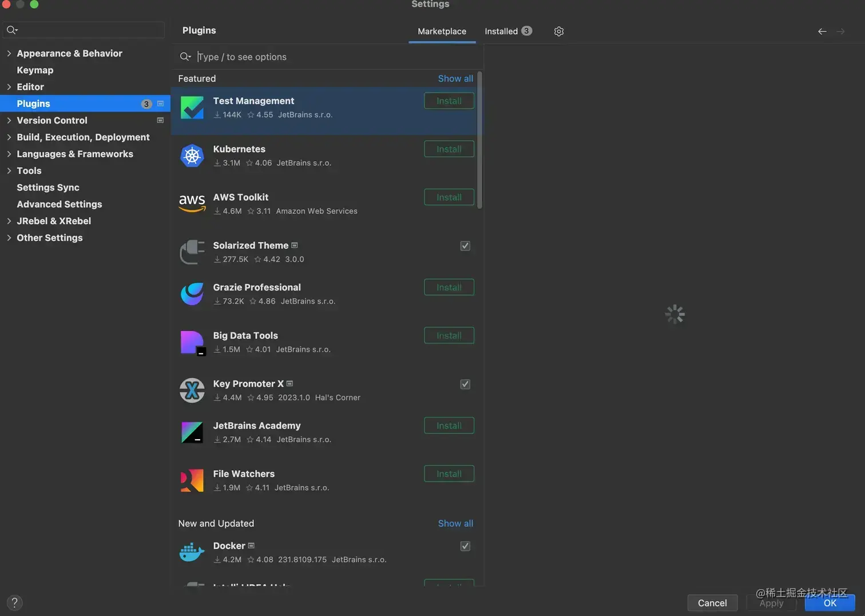The width and height of the screenshot is (865, 616).
Task: Expand the Editor settings node
Action: (x=9, y=87)
